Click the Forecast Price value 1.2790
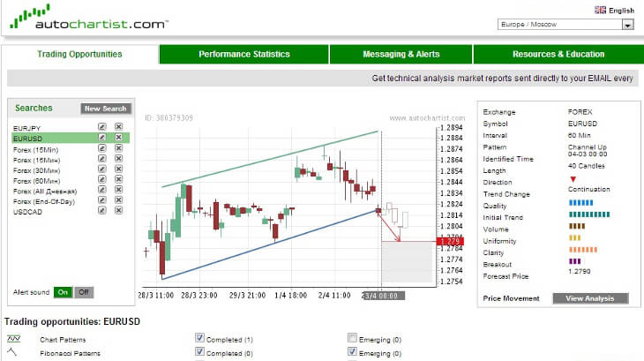 pyautogui.click(x=579, y=272)
